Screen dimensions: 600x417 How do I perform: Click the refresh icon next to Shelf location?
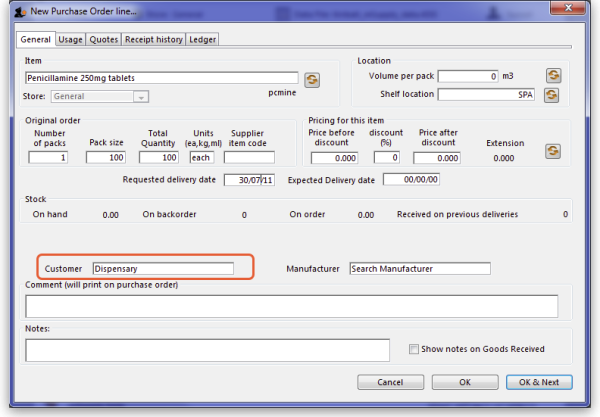552,96
